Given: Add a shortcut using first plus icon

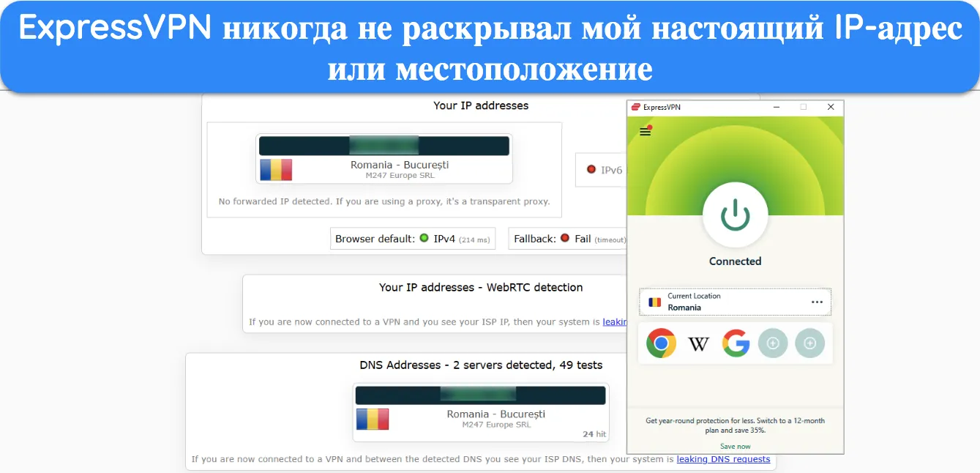Looking at the screenshot, I should coord(773,343).
